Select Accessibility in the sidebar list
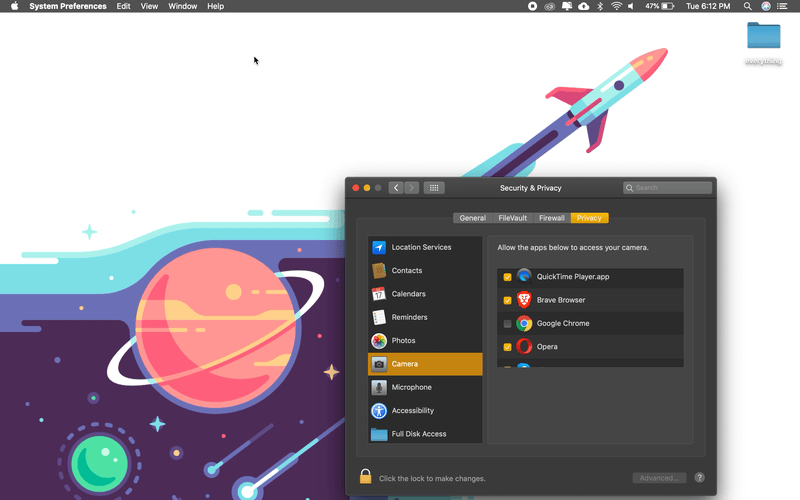Screen dimensions: 800x500 point(412,411)
